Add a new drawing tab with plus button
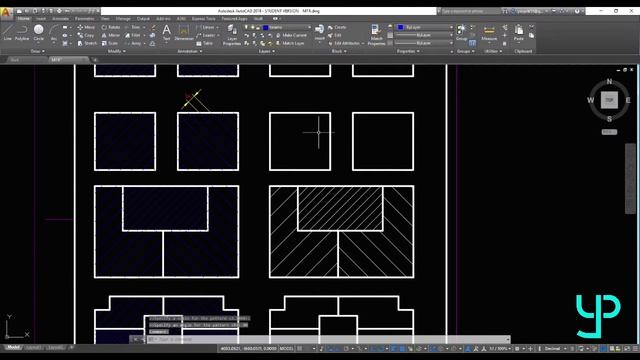640x360 pixels. point(95,60)
